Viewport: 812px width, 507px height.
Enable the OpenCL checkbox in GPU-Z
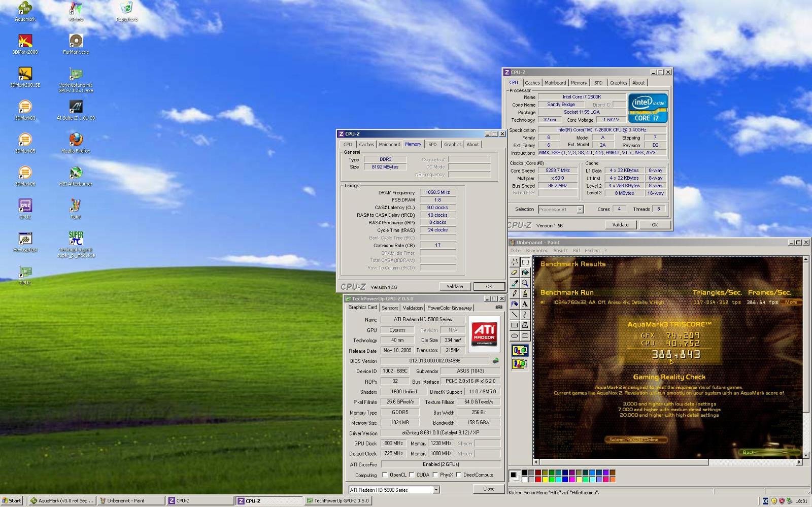click(385, 475)
